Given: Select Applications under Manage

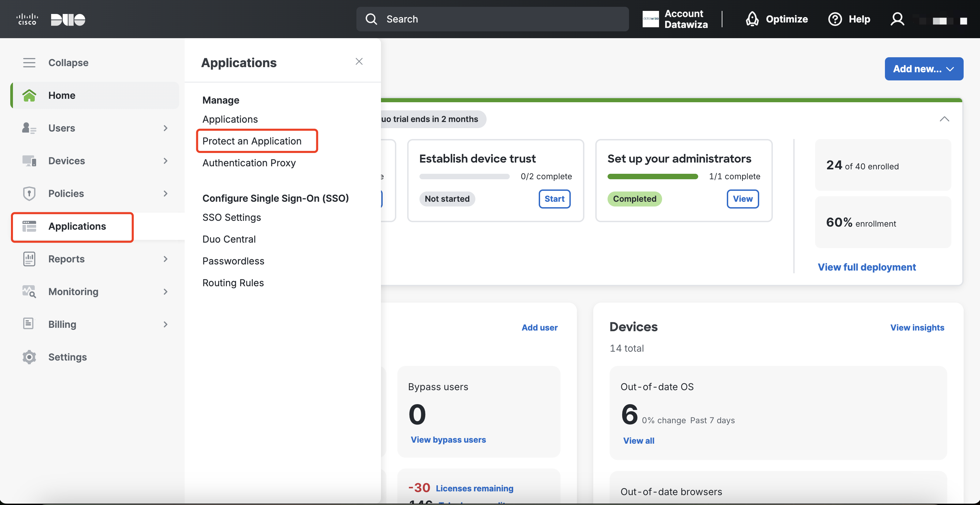Looking at the screenshot, I should pyautogui.click(x=230, y=119).
